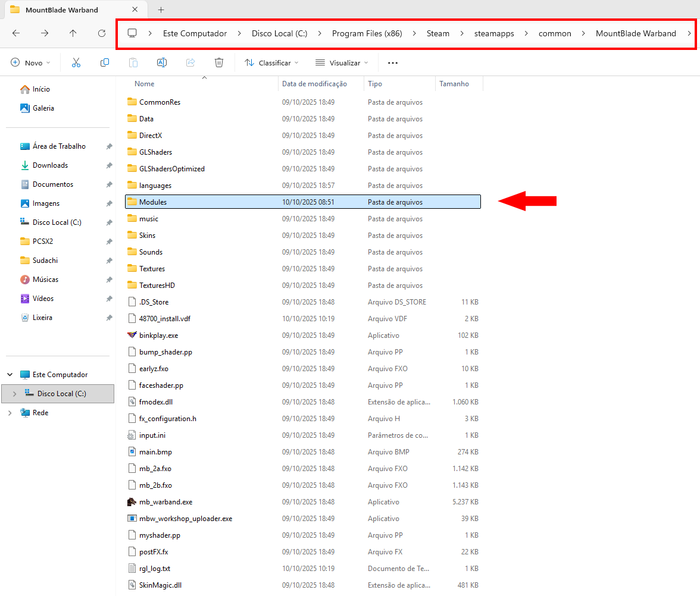Select the rgl_log.txt document icon
This screenshot has height=596, width=700.
click(x=132, y=569)
